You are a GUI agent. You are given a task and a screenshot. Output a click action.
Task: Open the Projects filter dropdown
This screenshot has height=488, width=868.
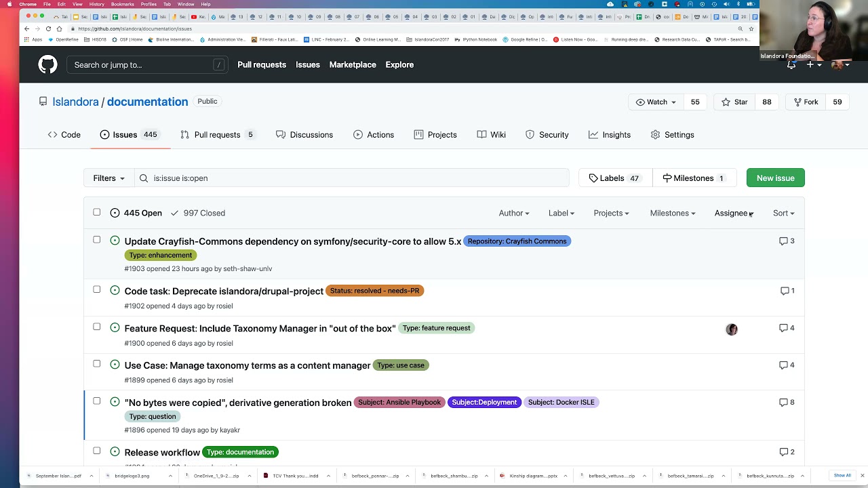click(x=611, y=213)
